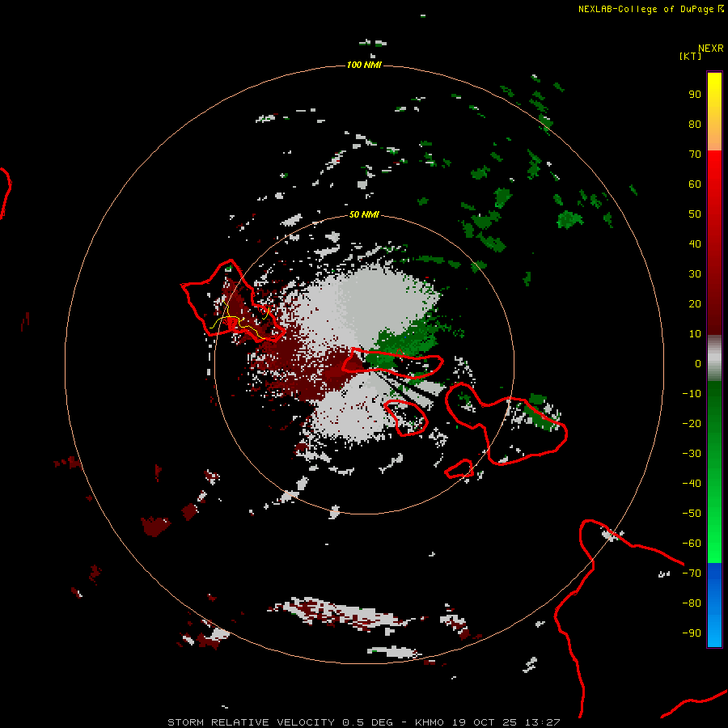Pick the blue bottom segment of color bar

pyautogui.click(x=714, y=604)
